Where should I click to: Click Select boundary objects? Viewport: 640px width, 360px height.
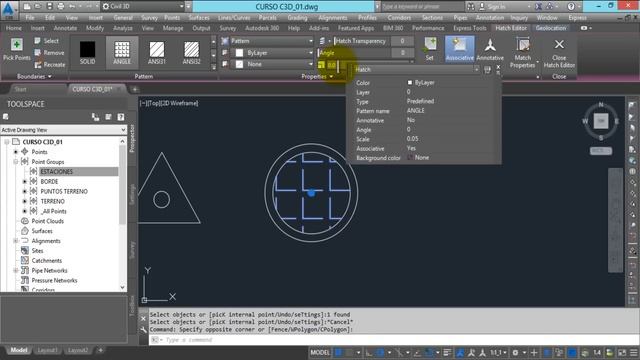point(47,41)
